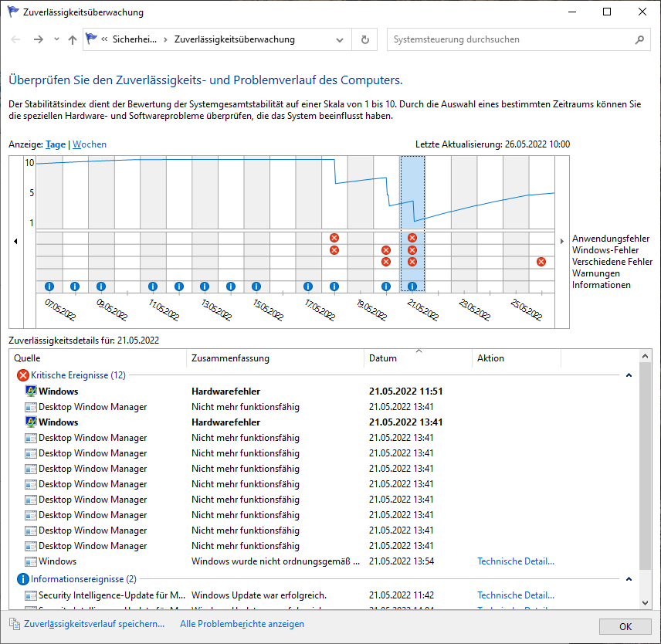Screen dimensions: 661x644
Task: Click Zuverlässigkeitsverlauf speichern link
Action: tap(94, 624)
